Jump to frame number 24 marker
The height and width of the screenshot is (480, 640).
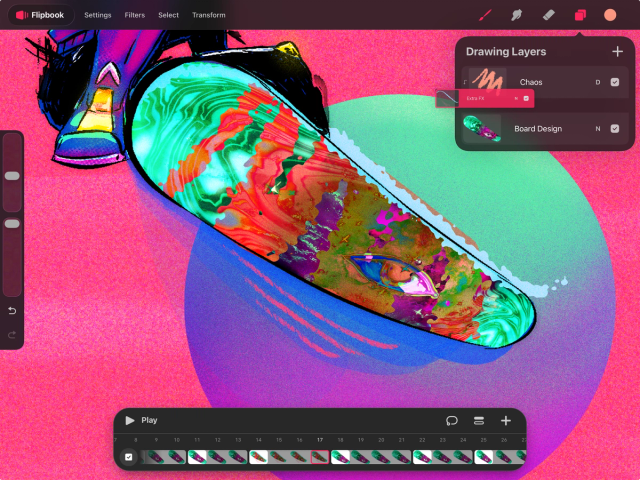[x=463, y=440]
